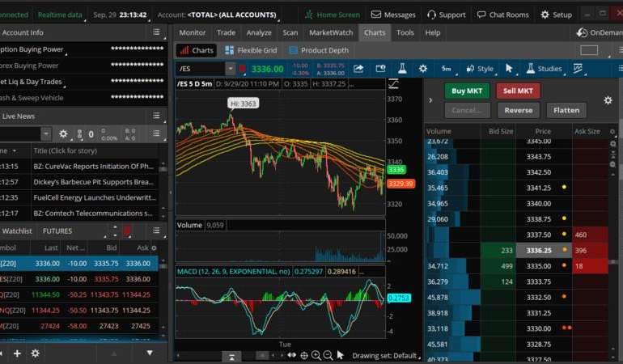Click the Sell MKT button
623x364 pixels.
tap(518, 91)
